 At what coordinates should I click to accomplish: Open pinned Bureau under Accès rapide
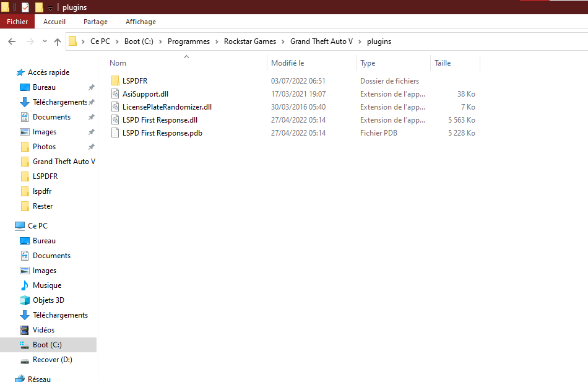click(44, 87)
